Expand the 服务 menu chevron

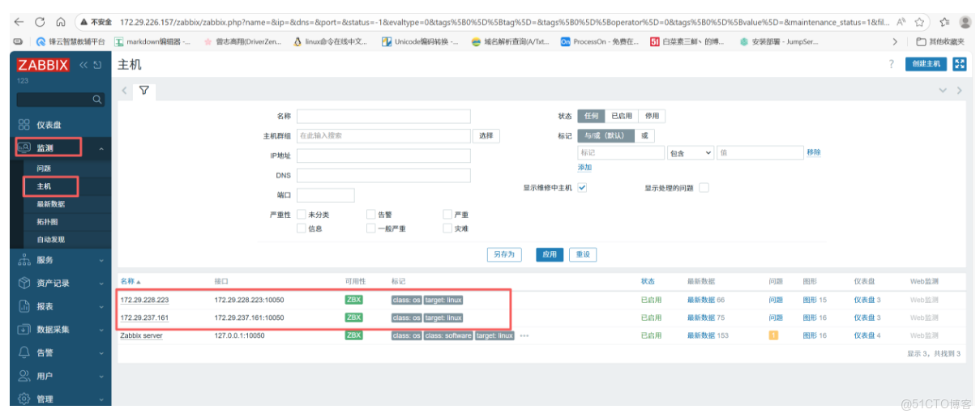101,260
